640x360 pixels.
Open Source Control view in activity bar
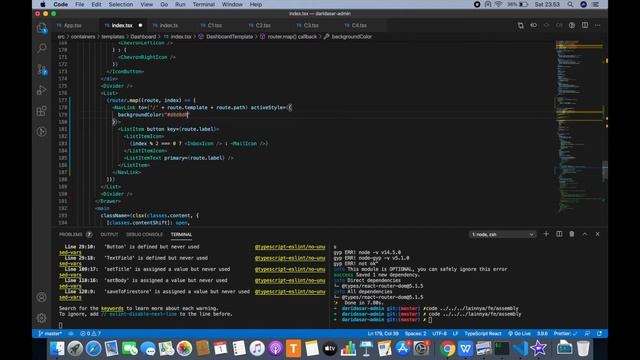pos(42,69)
